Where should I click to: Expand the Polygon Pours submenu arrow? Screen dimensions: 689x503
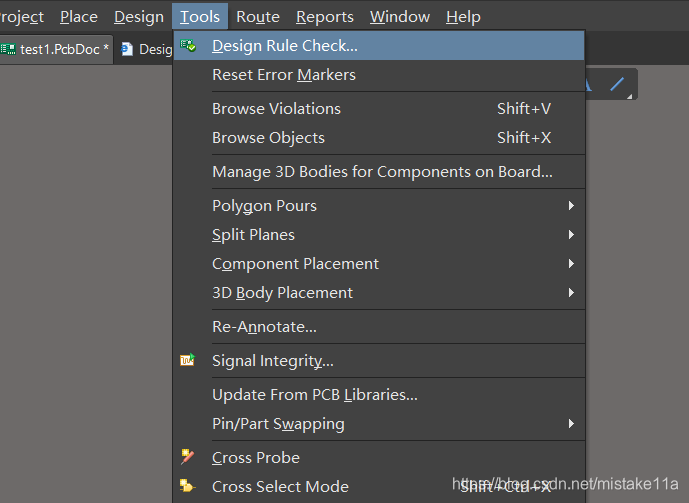coord(571,206)
